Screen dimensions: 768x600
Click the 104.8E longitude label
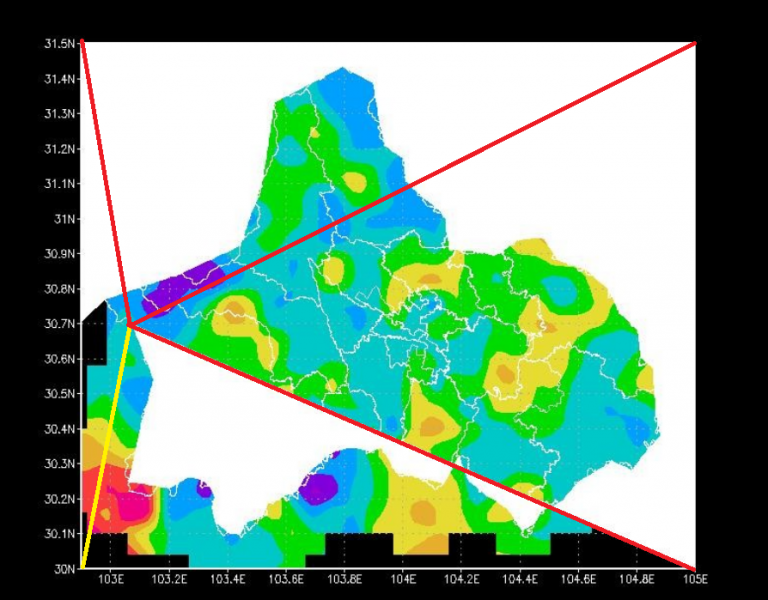coord(637,580)
